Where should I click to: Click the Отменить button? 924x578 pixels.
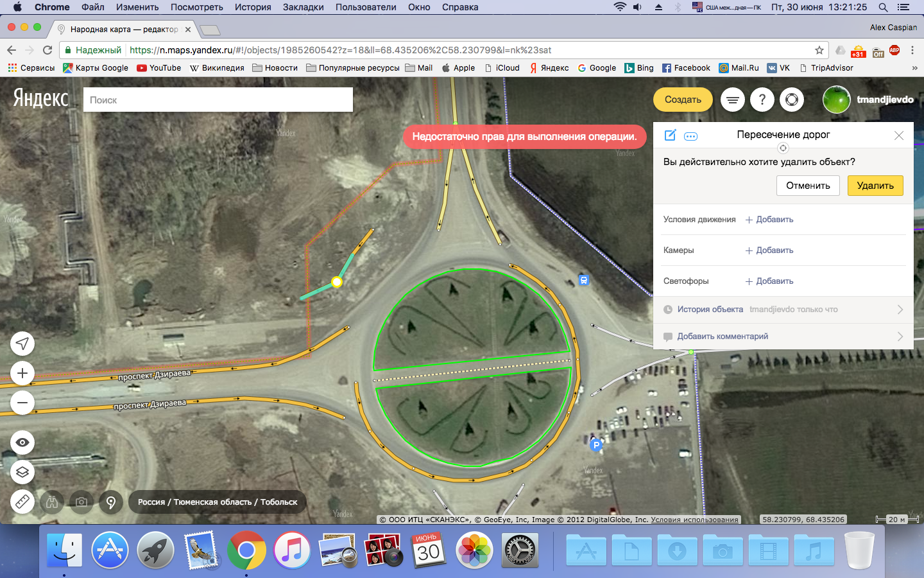pos(808,186)
